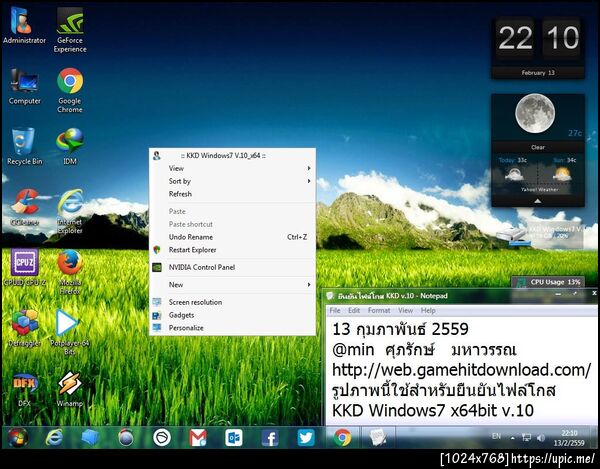Select the Recycle Bin icon
The width and height of the screenshot is (600, 469).
[24, 146]
